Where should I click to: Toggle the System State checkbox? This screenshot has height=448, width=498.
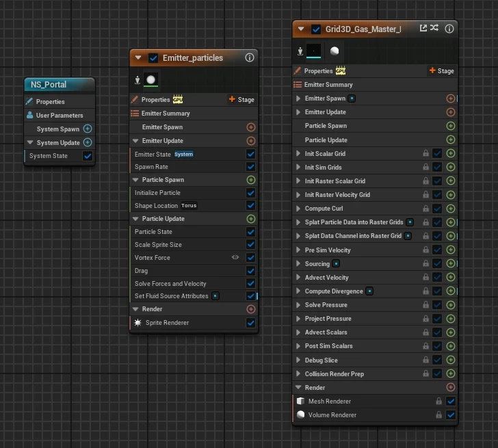click(88, 156)
